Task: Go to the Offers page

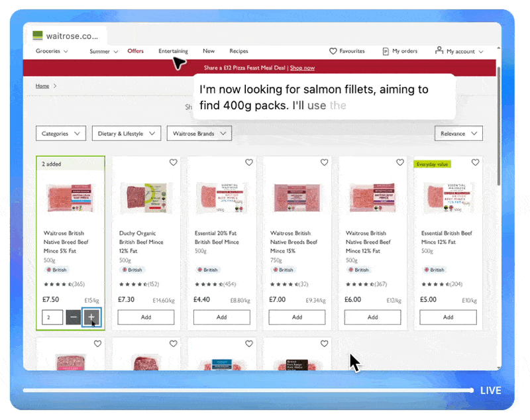Action: 136,51
